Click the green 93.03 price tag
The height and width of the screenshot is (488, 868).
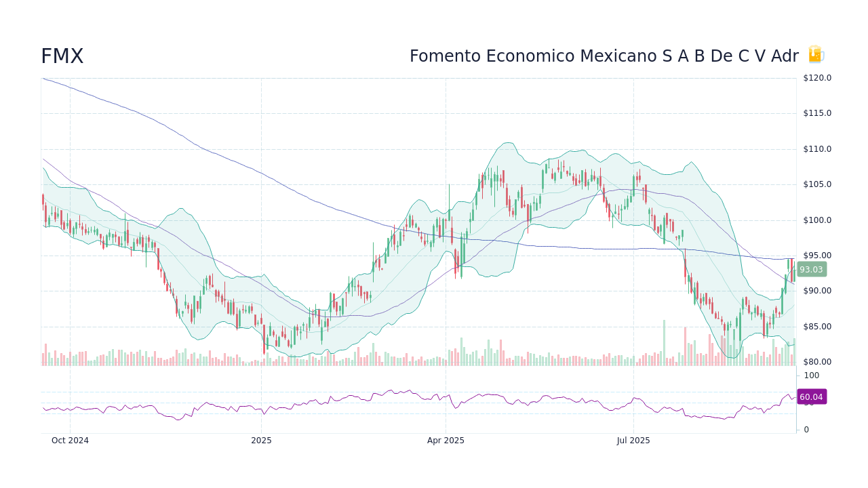pyautogui.click(x=810, y=270)
